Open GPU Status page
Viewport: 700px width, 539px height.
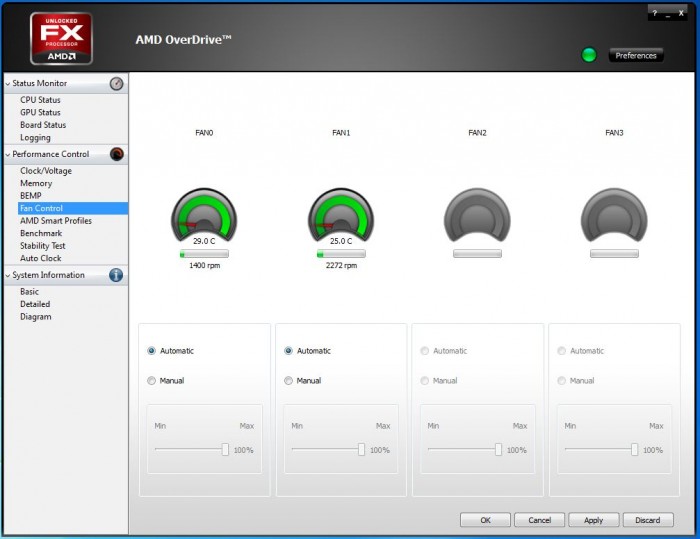pos(40,112)
